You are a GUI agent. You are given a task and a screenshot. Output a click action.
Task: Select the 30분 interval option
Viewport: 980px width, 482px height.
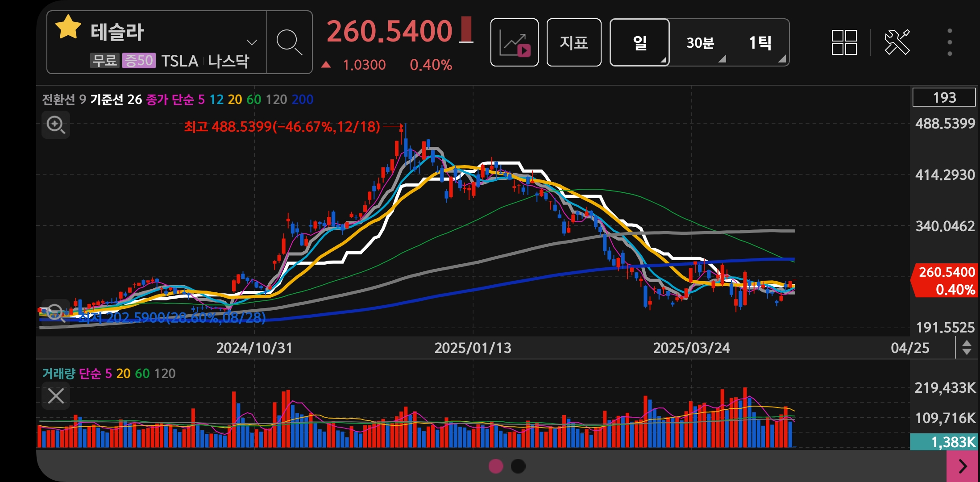(x=701, y=43)
